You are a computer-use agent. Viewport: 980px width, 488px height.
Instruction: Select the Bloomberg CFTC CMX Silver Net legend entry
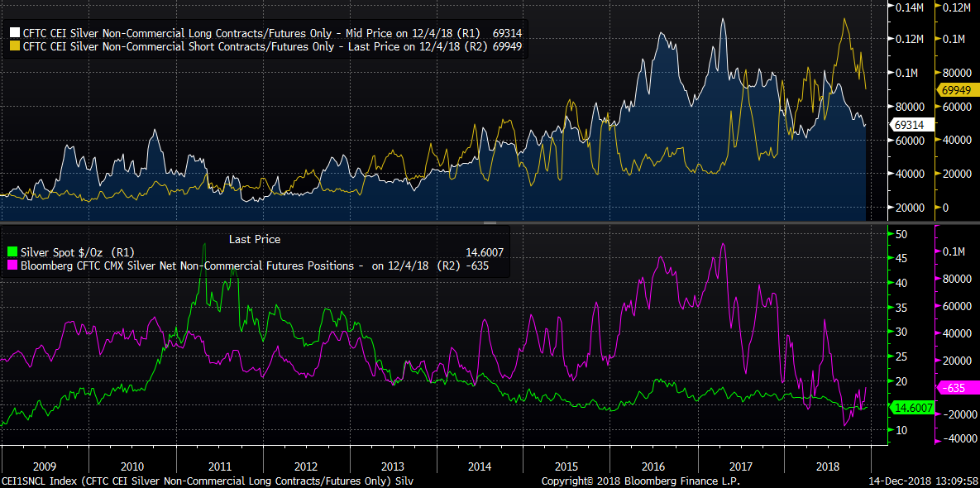[x=192, y=266]
